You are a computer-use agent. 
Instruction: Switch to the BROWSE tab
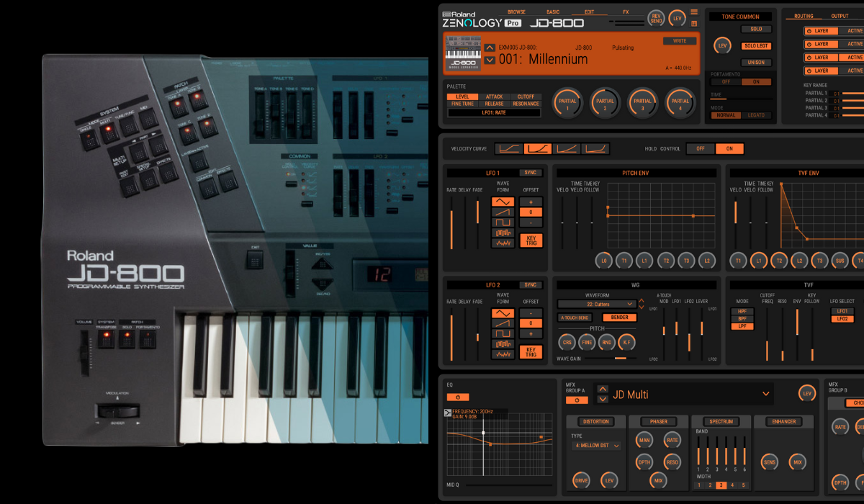pos(515,12)
